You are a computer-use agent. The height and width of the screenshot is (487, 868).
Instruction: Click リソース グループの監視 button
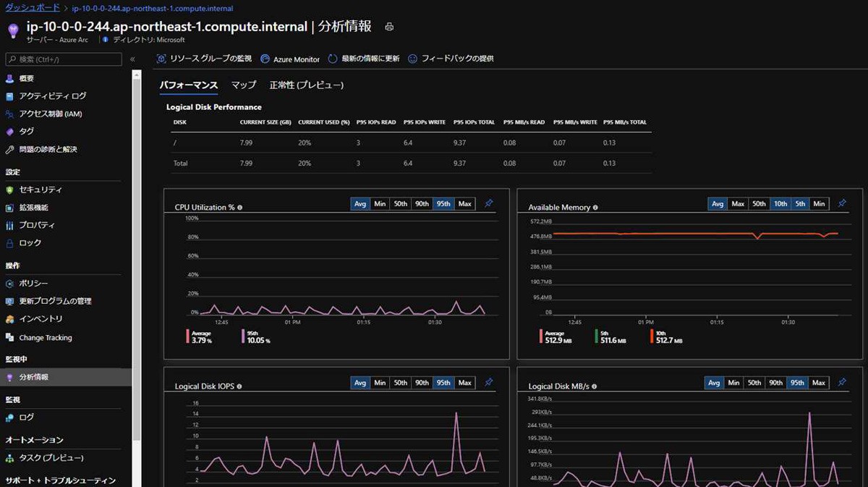205,59
